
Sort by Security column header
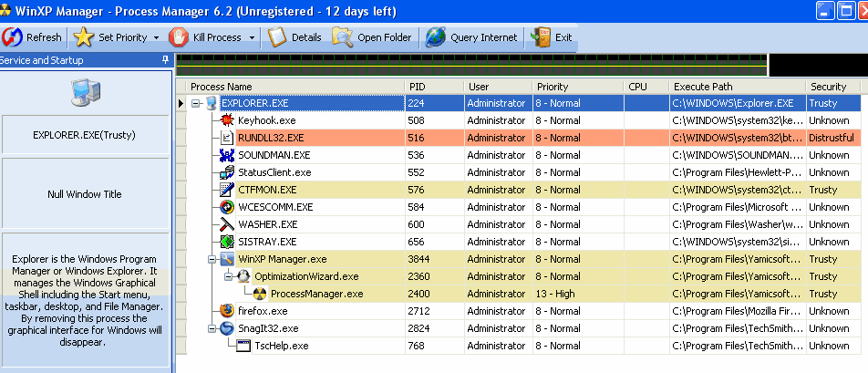(833, 87)
